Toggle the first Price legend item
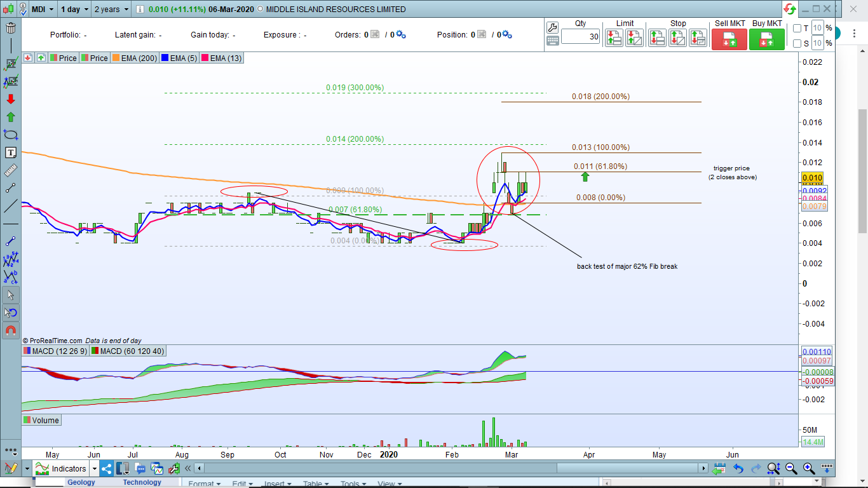The height and width of the screenshot is (488, 868). 63,58
